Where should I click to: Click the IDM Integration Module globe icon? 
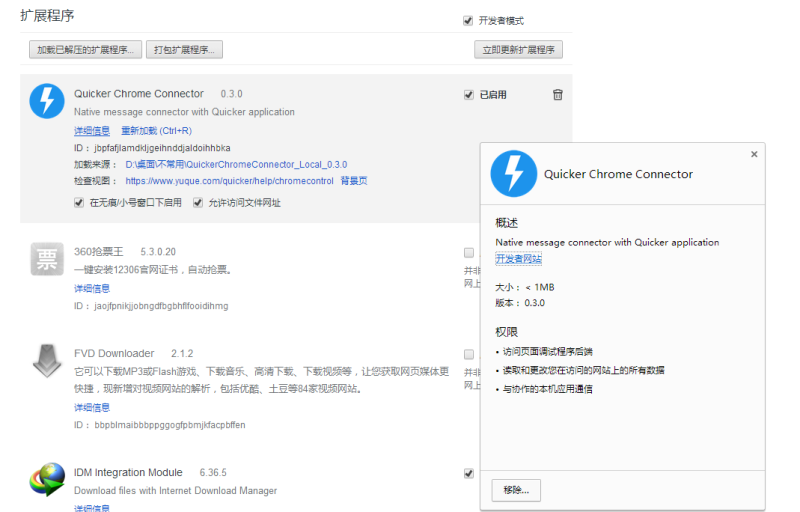point(47,479)
